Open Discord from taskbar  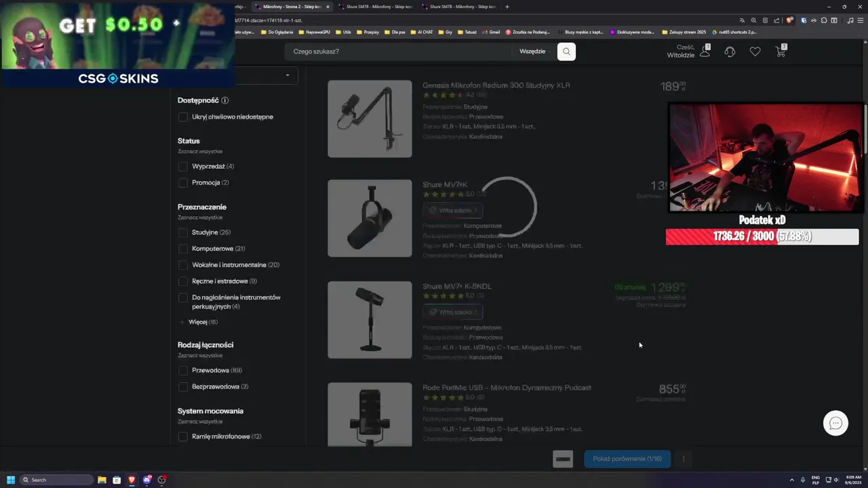146,480
